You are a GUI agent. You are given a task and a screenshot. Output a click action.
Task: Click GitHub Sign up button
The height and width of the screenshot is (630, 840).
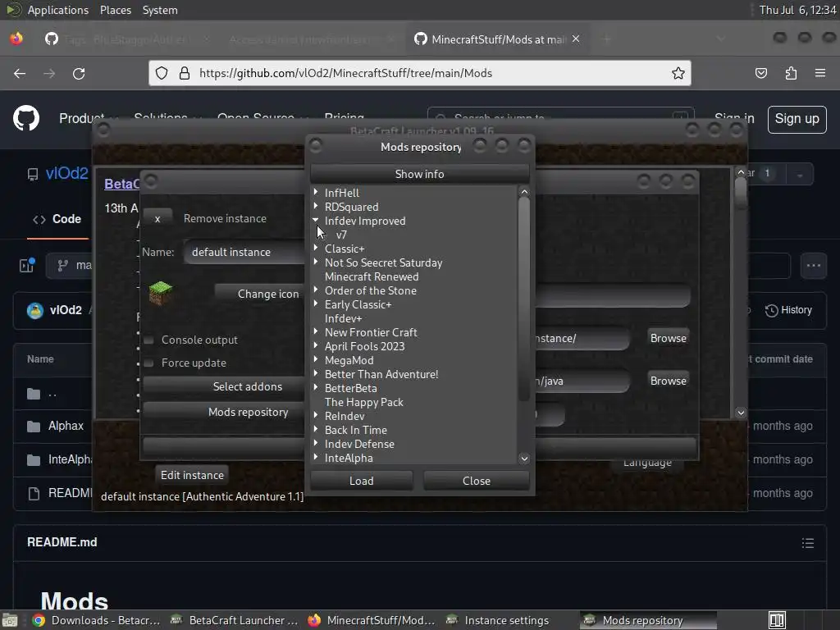pyautogui.click(x=797, y=119)
